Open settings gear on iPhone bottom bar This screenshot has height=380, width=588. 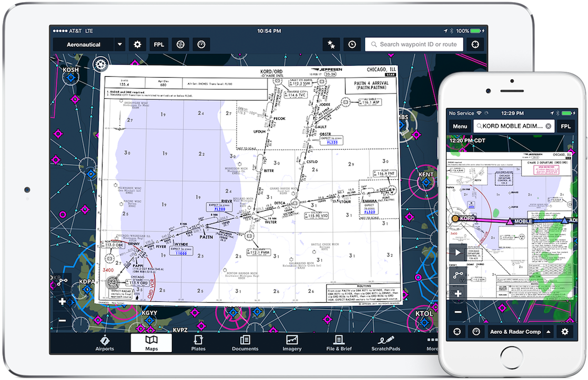click(565, 332)
